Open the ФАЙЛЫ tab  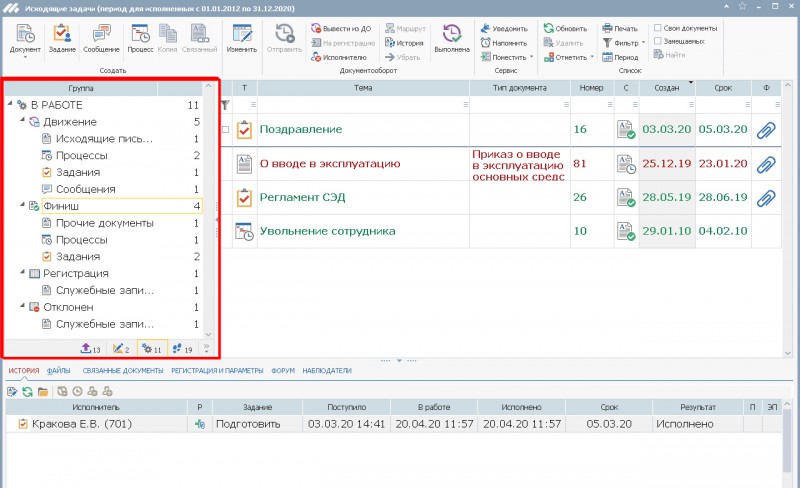point(59,371)
